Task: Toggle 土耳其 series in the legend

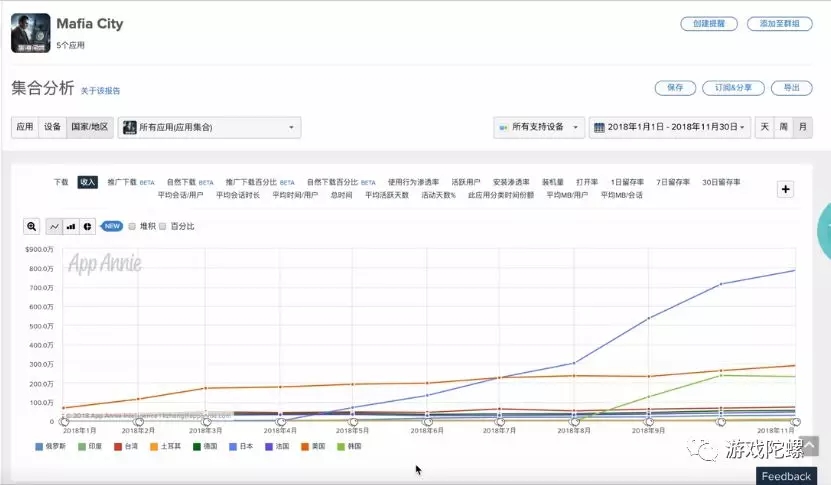Action: tap(165, 446)
